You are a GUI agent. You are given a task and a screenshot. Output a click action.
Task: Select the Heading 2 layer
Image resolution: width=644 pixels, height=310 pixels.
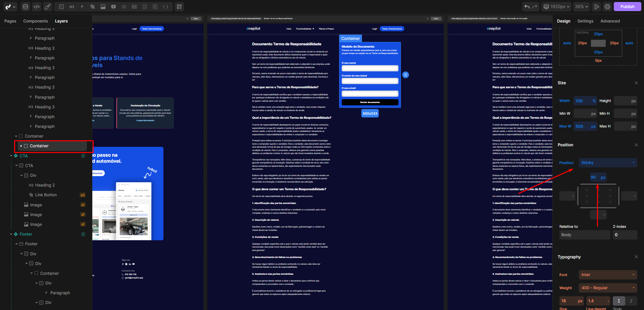(x=45, y=185)
